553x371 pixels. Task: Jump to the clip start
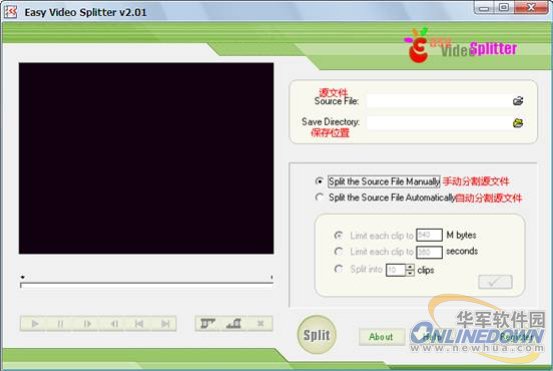[139, 323]
